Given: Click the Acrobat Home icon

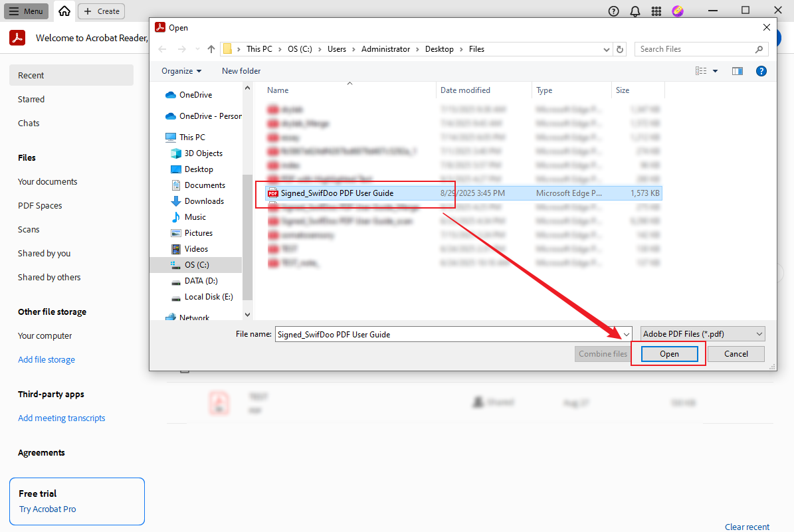Looking at the screenshot, I should (64, 11).
